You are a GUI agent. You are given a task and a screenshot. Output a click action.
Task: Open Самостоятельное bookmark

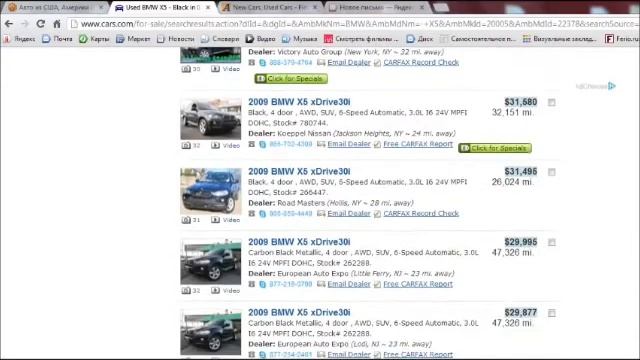478,39
